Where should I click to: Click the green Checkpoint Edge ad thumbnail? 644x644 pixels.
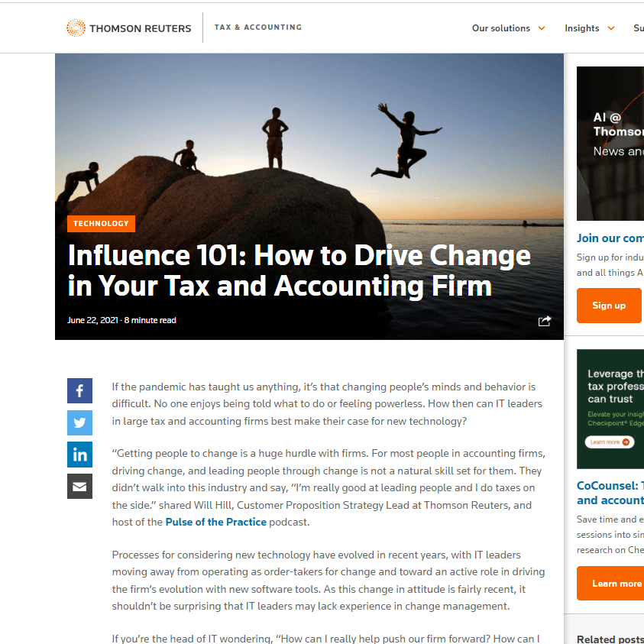[x=610, y=409]
